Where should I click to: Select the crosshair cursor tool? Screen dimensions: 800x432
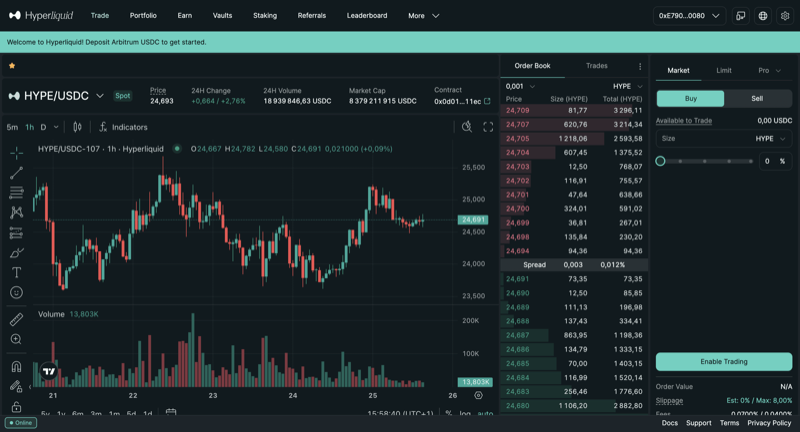click(x=16, y=153)
